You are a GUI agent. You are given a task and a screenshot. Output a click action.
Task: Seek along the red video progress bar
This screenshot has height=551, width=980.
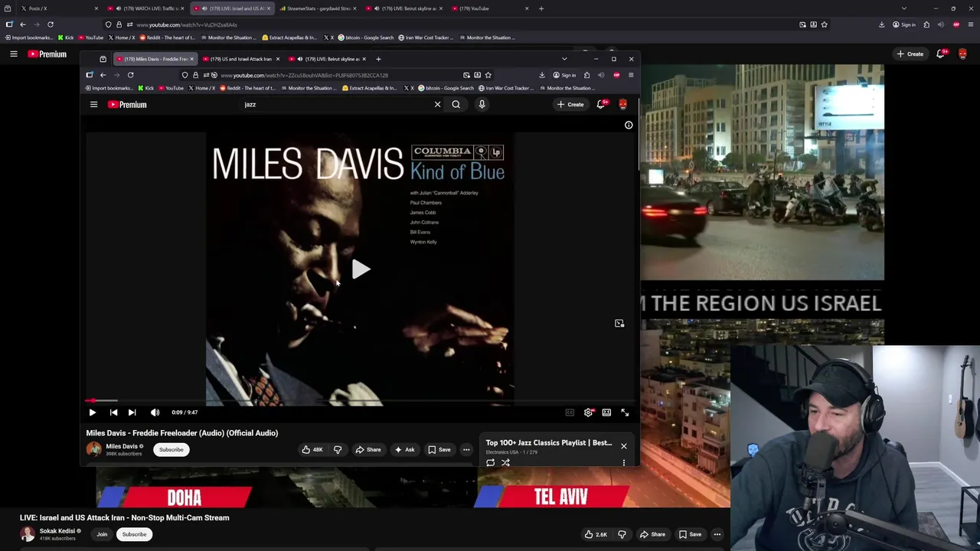[x=360, y=400]
